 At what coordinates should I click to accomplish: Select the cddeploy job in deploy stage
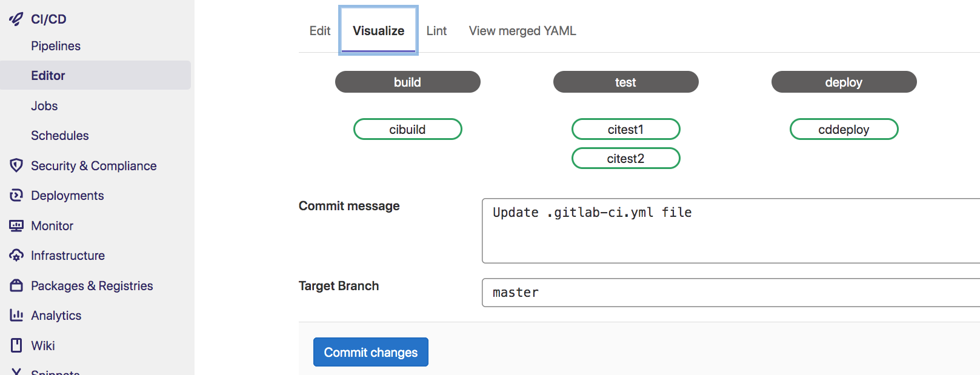(844, 129)
